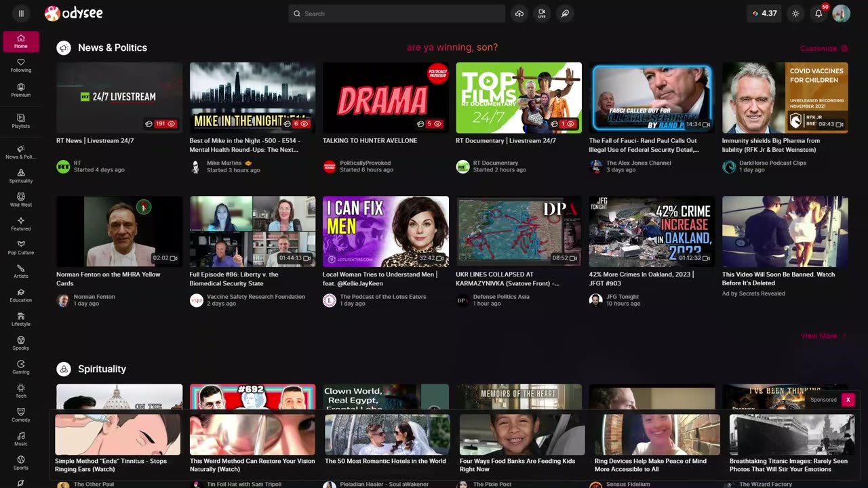This screenshot has width=868, height=488.
Task: Open the user profile avatar menu
Action: click(x=841, y=14)
